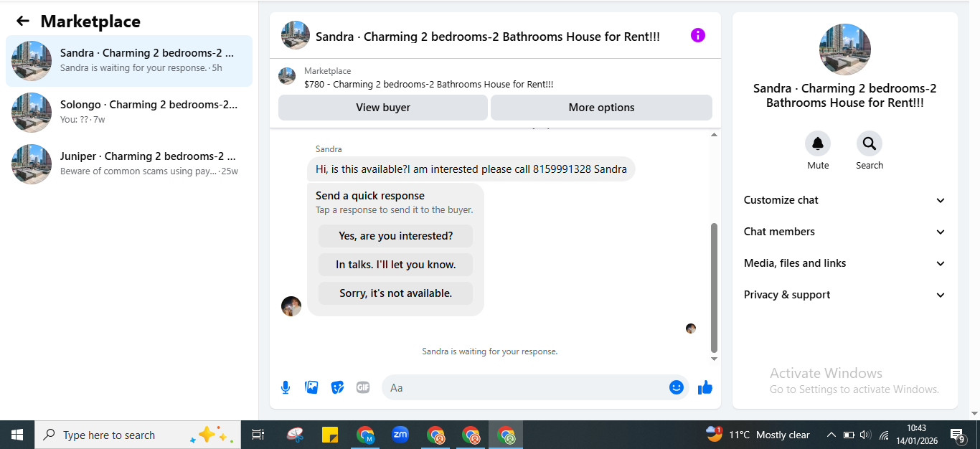Viewport: 980px width, 449px height.
Task: Open conversation info with purple icon
Action: pyautogui.click(x=698, y=35)
